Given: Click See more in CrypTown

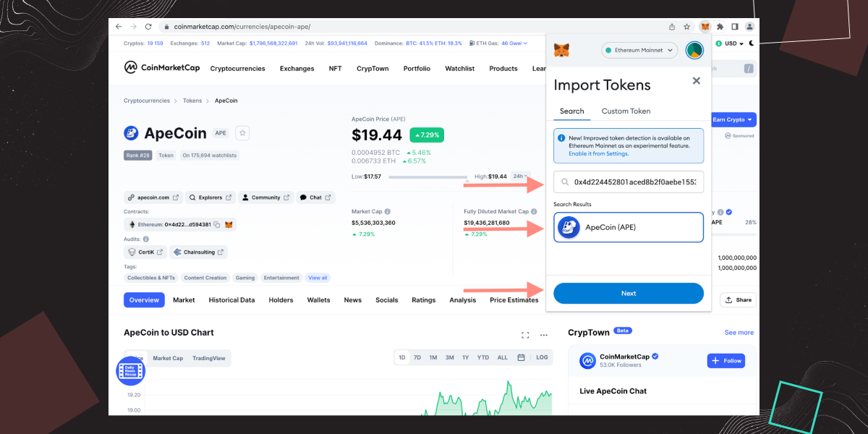Looking at the screenshot, I should click(x=739, y=332).
